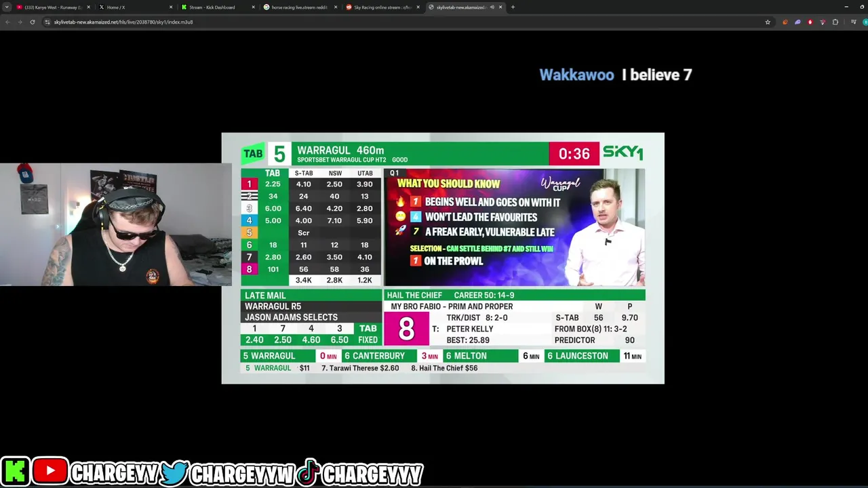Click the LATE MAIL heading

(265, 296)
